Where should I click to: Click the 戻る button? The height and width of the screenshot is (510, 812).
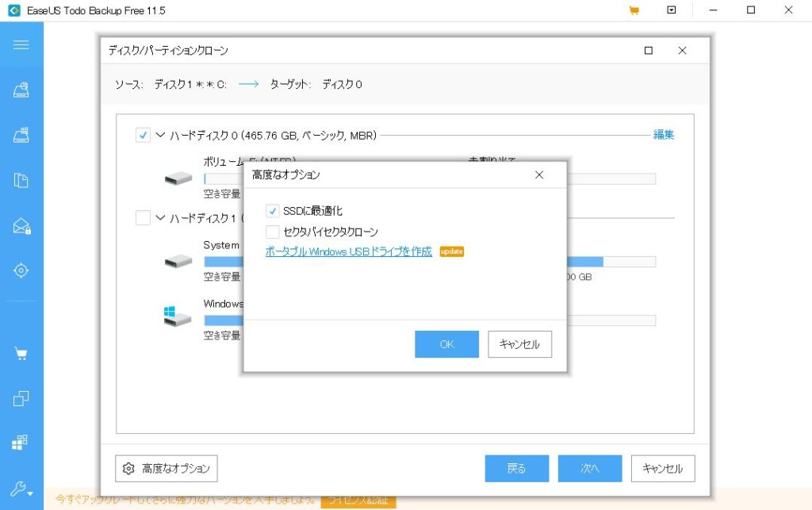516,469
